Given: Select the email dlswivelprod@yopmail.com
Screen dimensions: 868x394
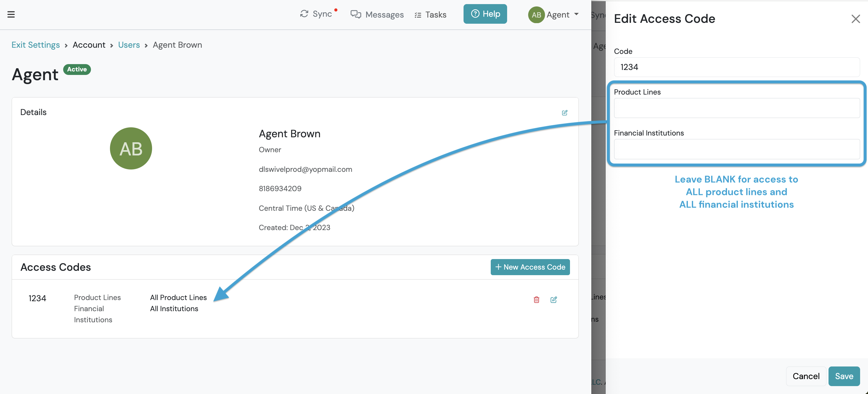Looking at the screenshot, I should (x=305, y=169).
